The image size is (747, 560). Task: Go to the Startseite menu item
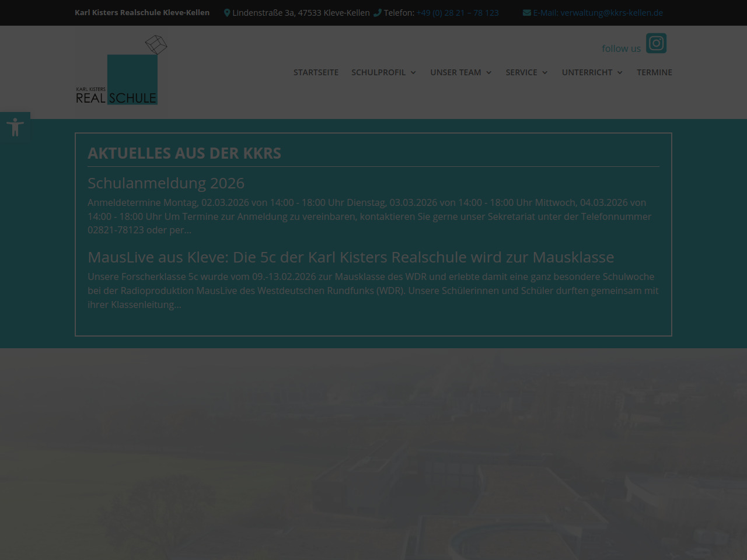click(x=316, y=72)
